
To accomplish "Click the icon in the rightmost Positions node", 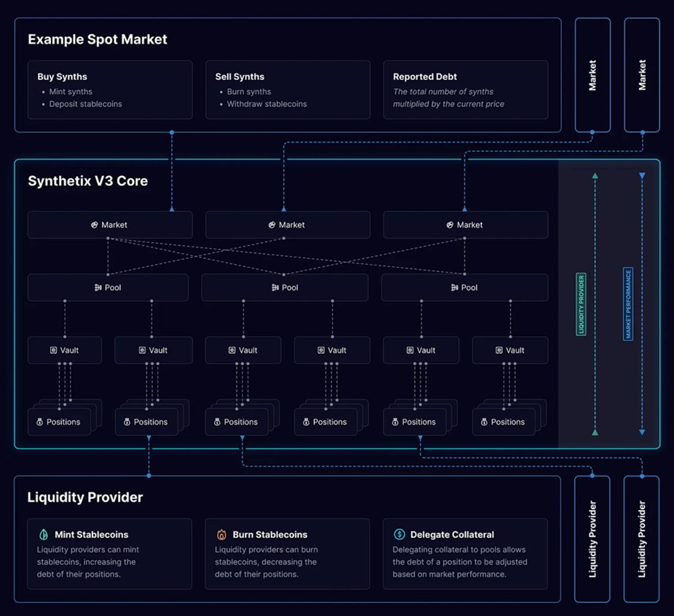I will pos(484,422).
